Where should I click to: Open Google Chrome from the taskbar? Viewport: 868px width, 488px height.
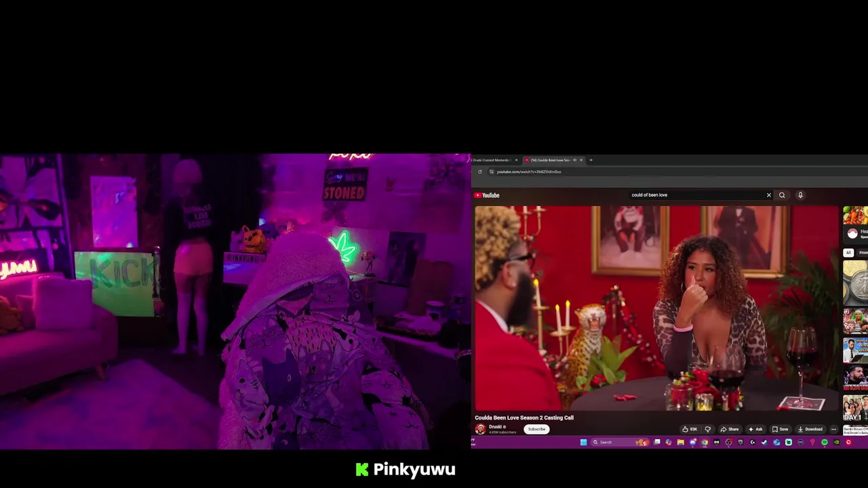tap(705, 442)
